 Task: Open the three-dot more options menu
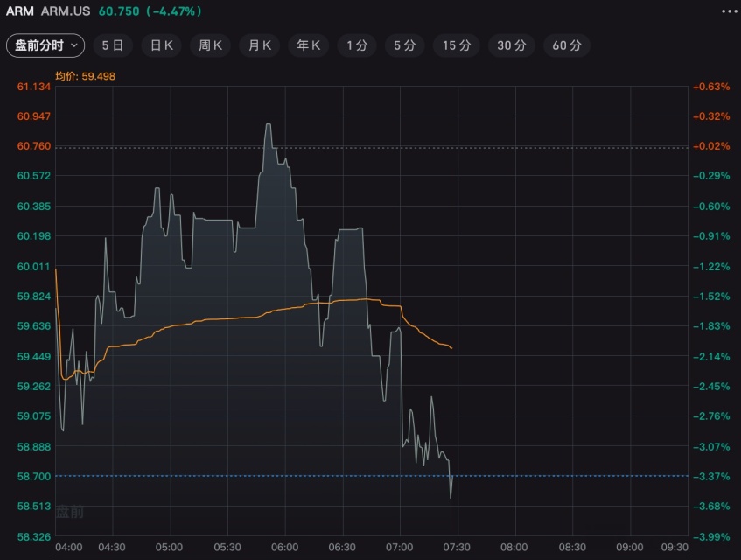click(x=729, y=11)
